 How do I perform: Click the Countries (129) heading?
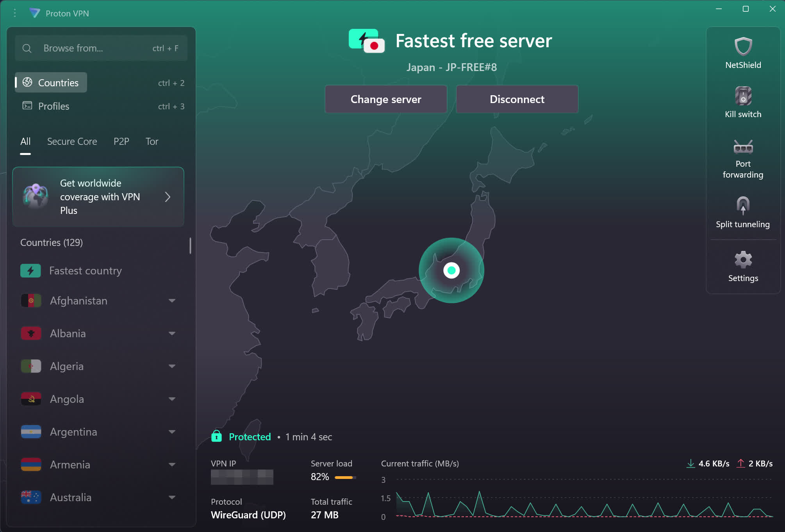coord(52,242)
